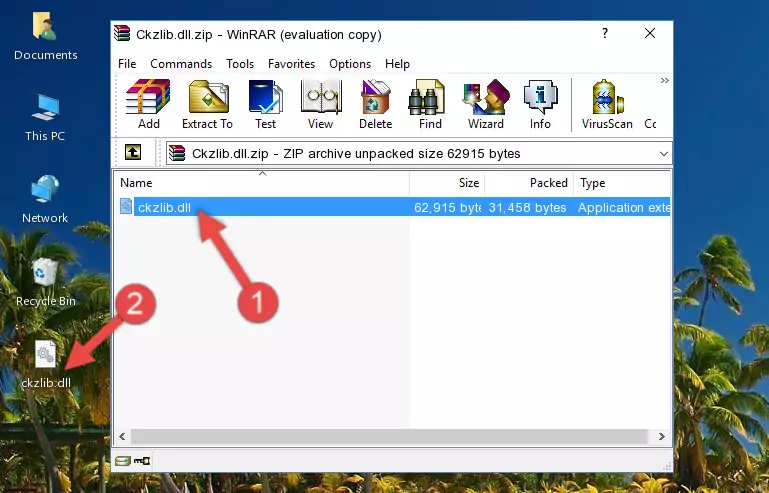Open the Help menu
This screenshot has width=769, height=493.
(397, 64)
